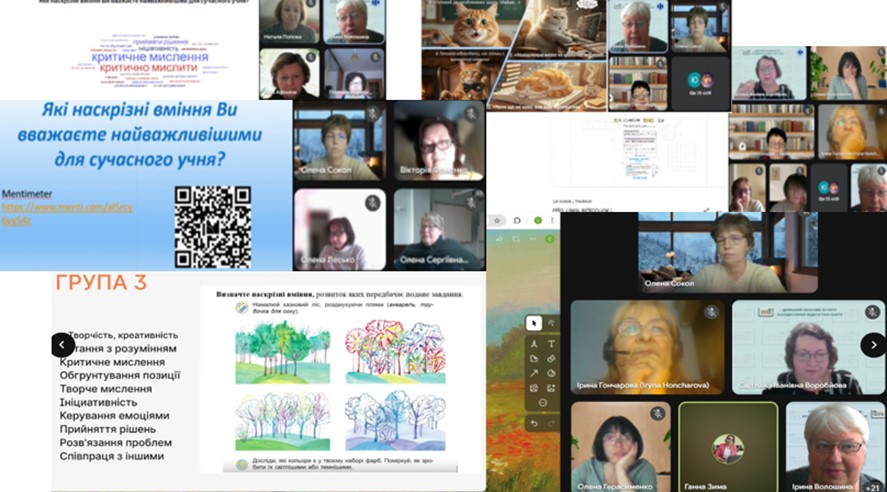Viewport: 887px width, 492px height.
Task: Open the browser three-dot menu
Action: pyautogui.click(x=550, y=220)
